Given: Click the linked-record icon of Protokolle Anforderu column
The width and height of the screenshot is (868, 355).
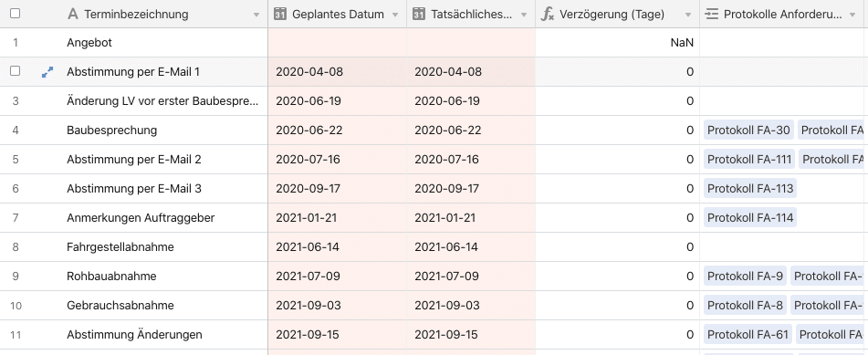Looking at the screenshot, I should 712,15.
